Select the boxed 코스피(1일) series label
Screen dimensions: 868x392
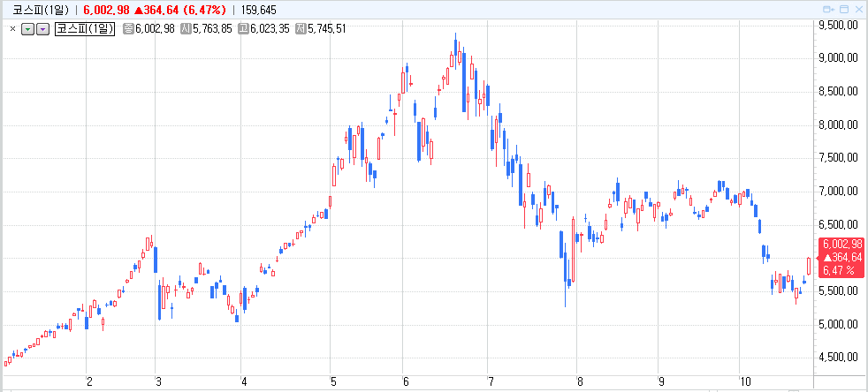tap(85, 29)
